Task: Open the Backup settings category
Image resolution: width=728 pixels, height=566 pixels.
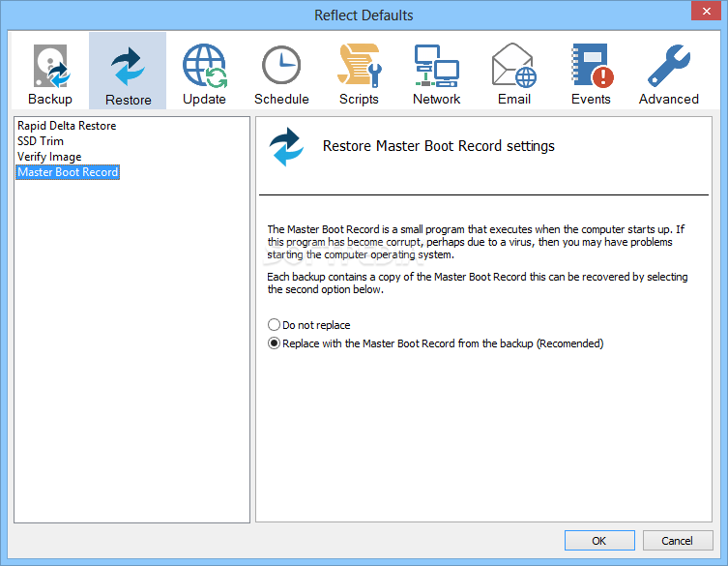Action: point(50,71)
